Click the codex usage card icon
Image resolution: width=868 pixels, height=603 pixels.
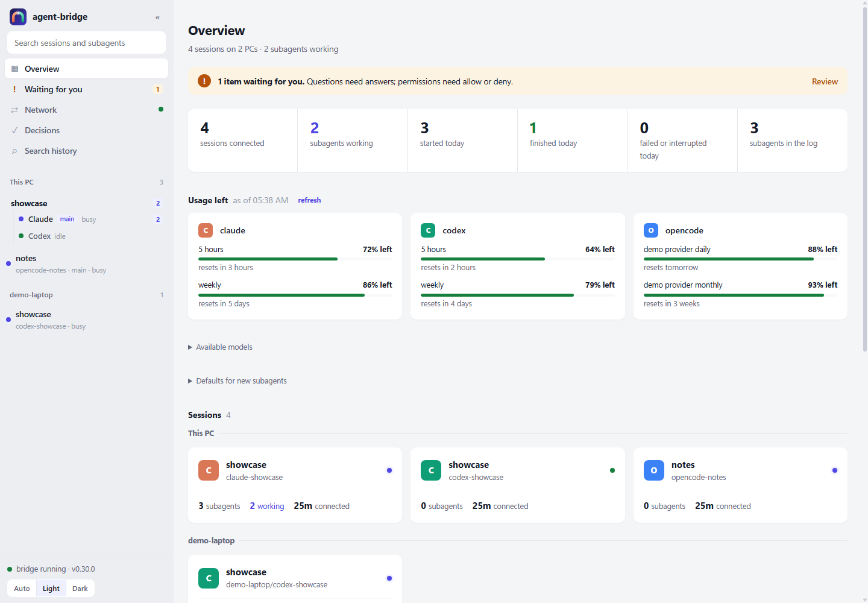pyautogui.click(x=428, y=230)
